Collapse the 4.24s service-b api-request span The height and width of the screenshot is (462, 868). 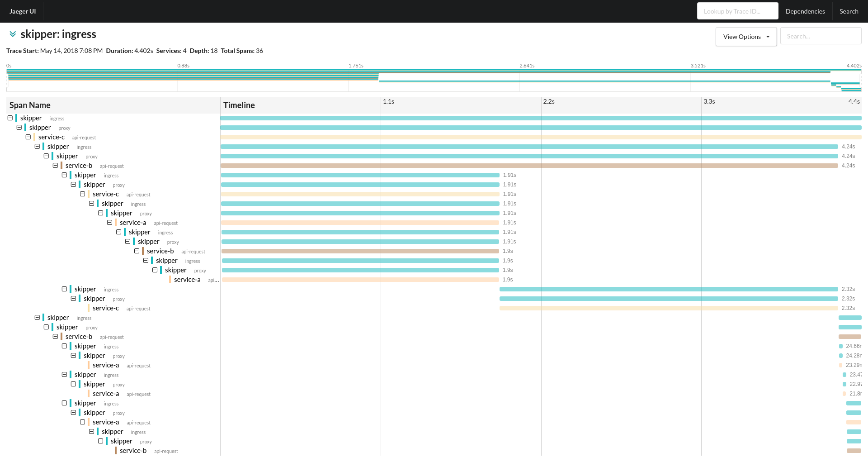[55, 165]
